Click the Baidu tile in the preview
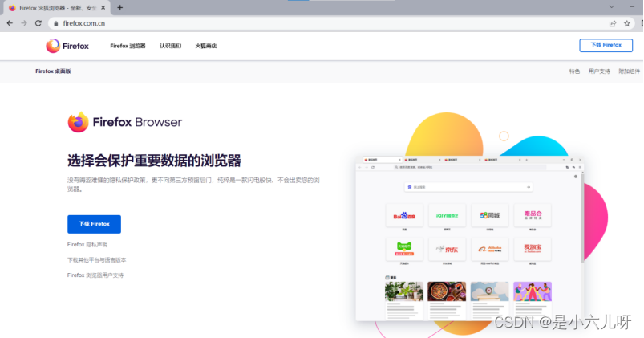 [404, 215]
